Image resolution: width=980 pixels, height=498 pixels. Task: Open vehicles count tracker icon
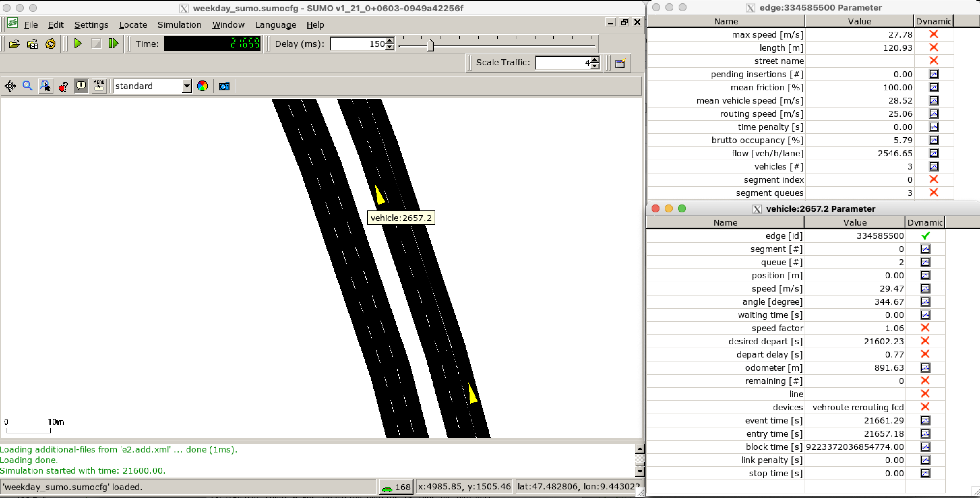(x=934, y=167)
